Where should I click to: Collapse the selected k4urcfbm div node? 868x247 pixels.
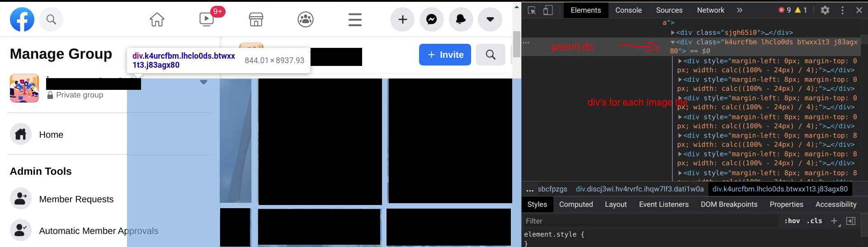673,42
